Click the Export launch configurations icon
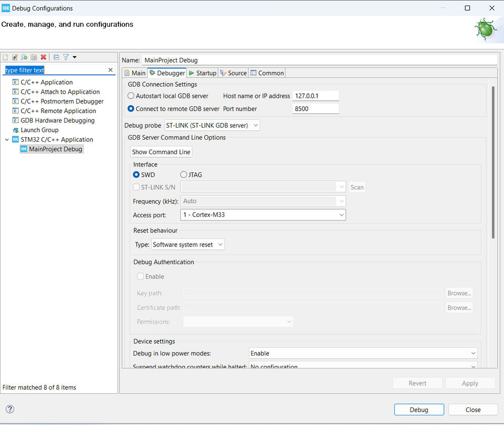 (x=24, y=57)
